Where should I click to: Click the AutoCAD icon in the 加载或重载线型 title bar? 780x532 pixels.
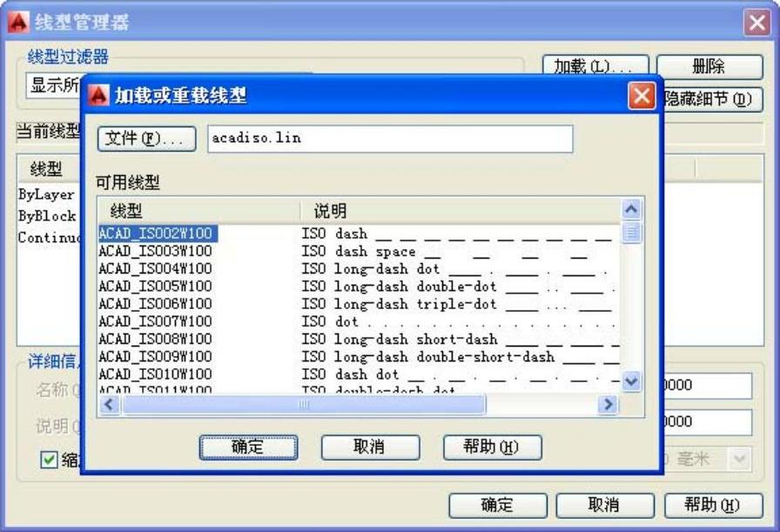98,95
